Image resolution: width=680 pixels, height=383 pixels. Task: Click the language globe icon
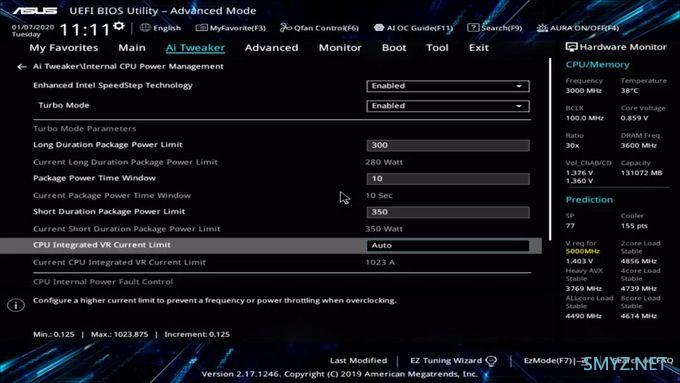145,27
